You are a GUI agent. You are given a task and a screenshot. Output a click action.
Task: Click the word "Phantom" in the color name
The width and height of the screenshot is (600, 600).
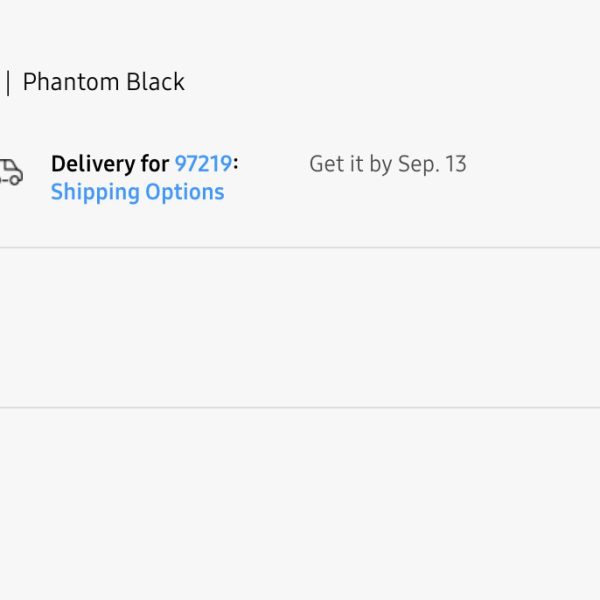[68, 82]
